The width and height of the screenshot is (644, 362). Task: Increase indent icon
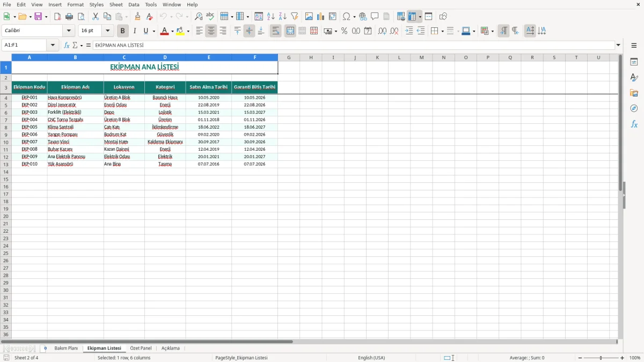(x=409, y=31)
